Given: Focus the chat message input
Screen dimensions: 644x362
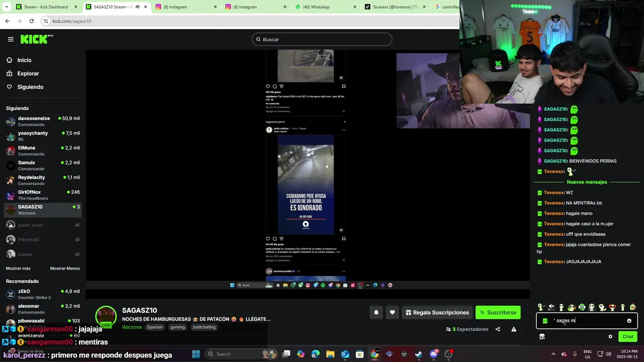Looking at the screenshot, I should [586, 321].
